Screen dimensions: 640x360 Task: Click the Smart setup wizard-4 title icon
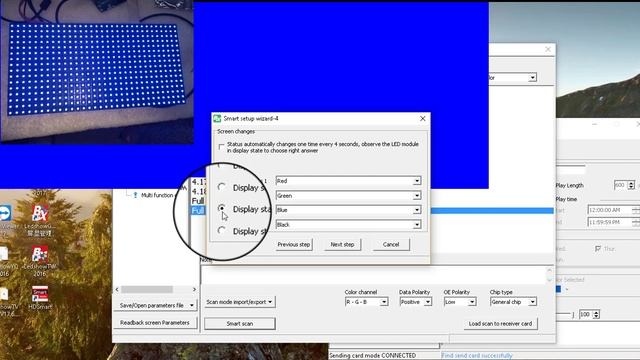pos(217,118)
